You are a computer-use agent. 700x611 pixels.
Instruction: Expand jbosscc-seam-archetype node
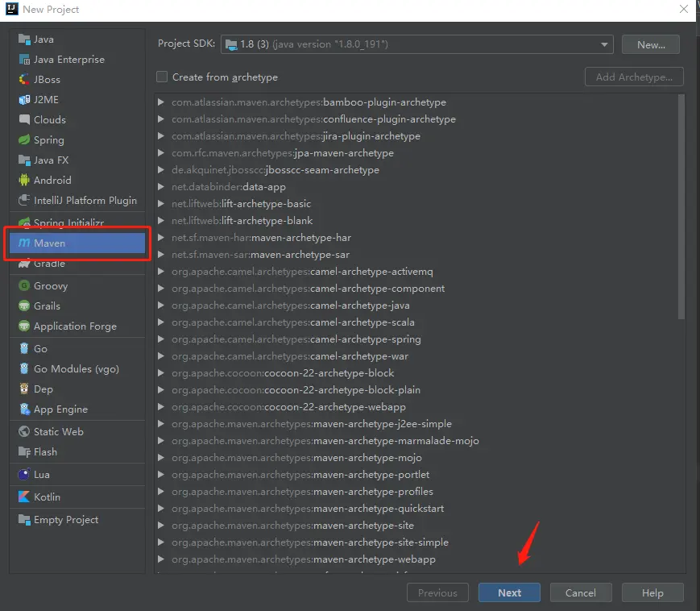161,170
